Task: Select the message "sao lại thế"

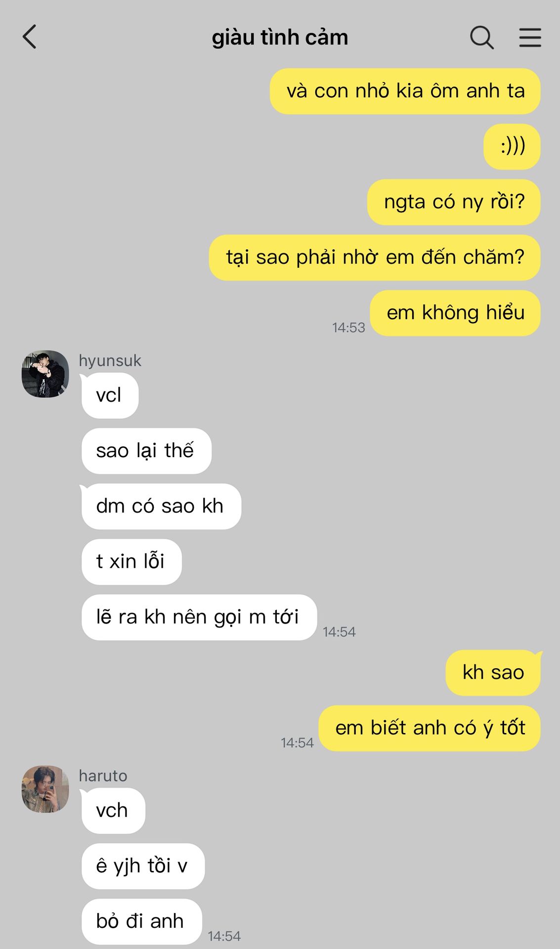Action: pos(146,451)
